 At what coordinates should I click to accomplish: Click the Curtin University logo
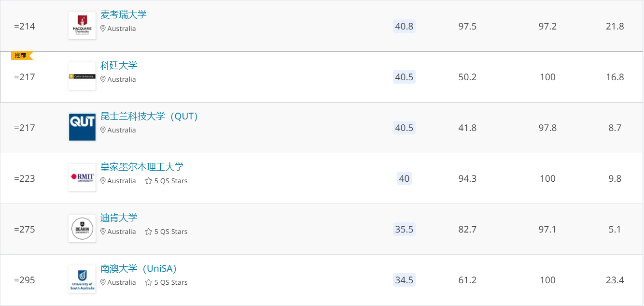tap(82, 76)
